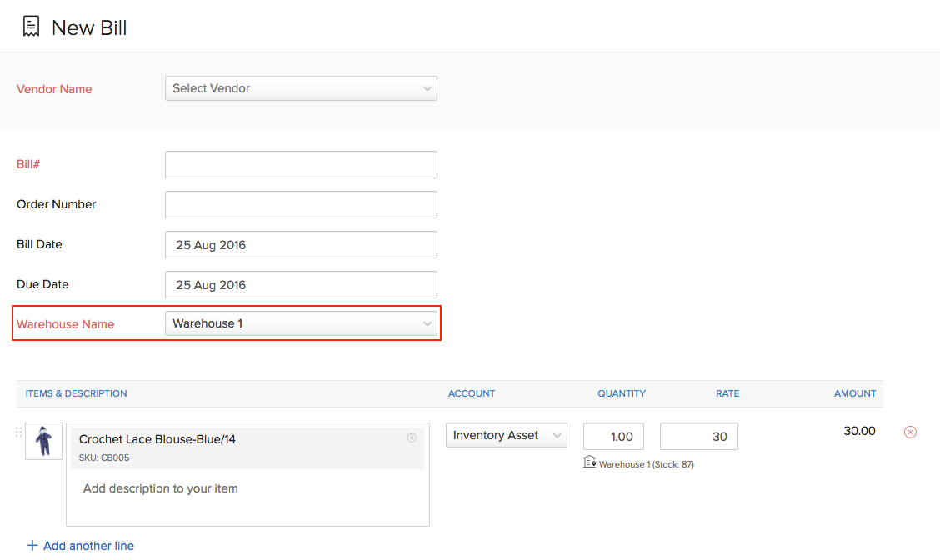This screenshot has height=560, width=940.
Task: Expand the Warehouse Name dropdown arrow
Action: tap(427, 324)
